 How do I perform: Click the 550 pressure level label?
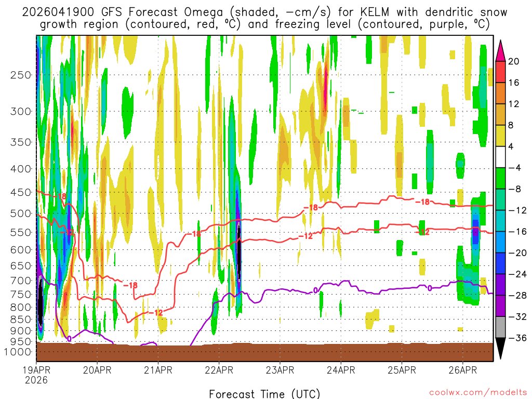(21, 232)
